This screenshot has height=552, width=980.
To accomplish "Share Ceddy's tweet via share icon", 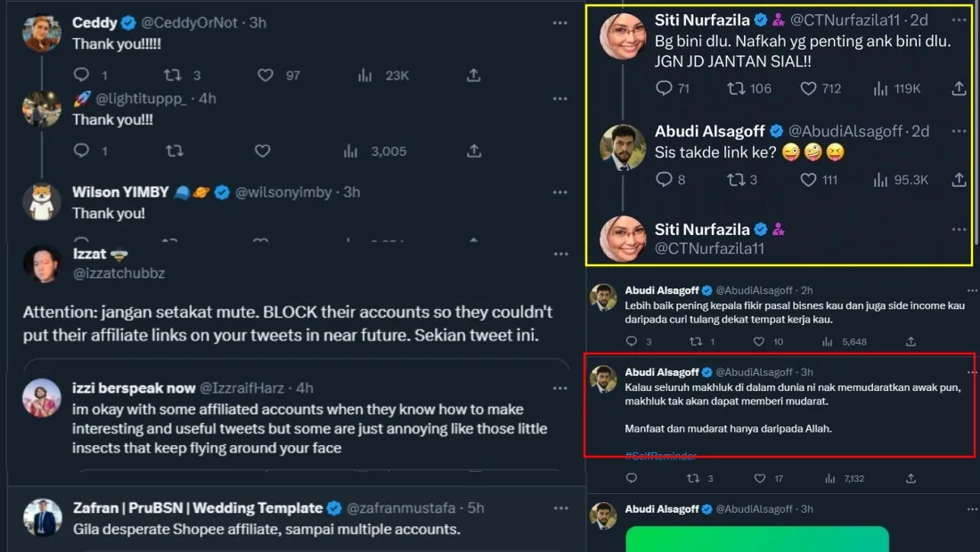I will coord(474,76).
